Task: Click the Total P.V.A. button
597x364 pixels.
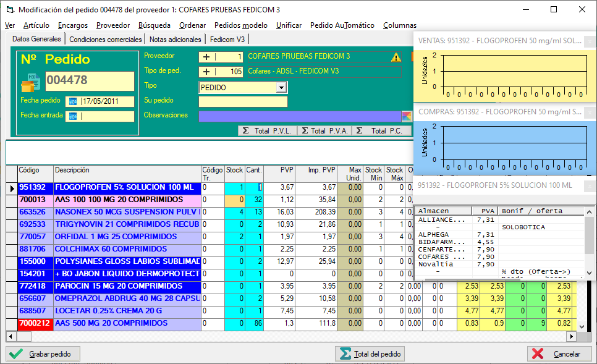Action: pyautogui.click(x=325, y=131)
